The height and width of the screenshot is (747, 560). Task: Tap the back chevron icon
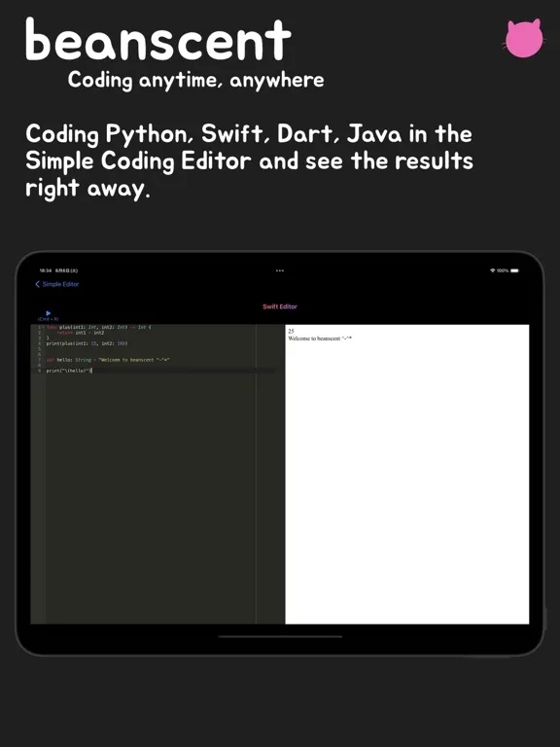click(x=38, y=284)
